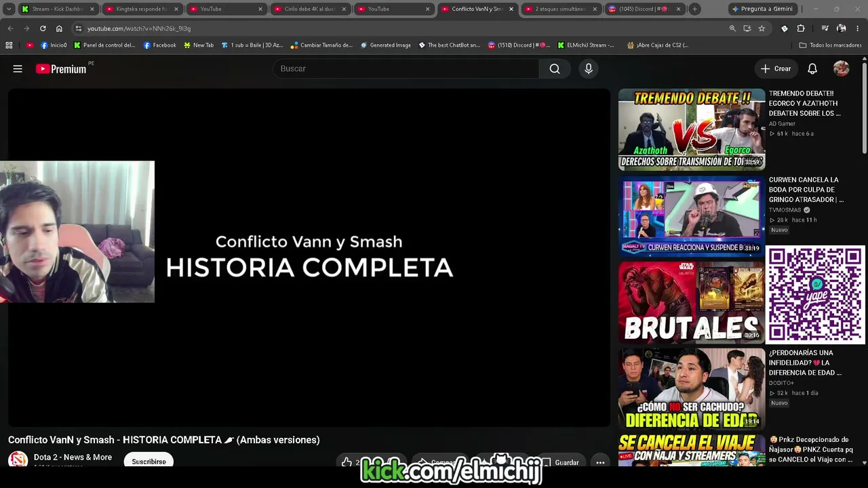This screenshot has height=488, width=868.
Task: Open the Chrome extensions puzzle icon
Action: point(801,28)
